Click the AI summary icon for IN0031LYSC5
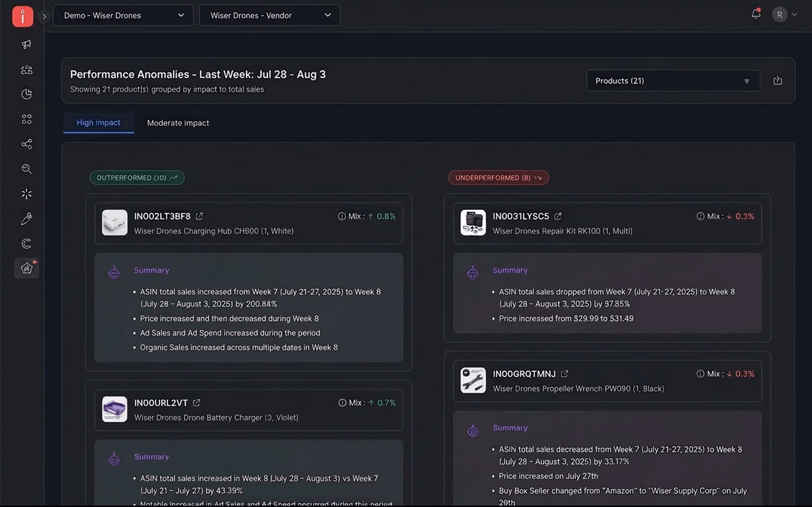The image size is (812, 507). 473,273
